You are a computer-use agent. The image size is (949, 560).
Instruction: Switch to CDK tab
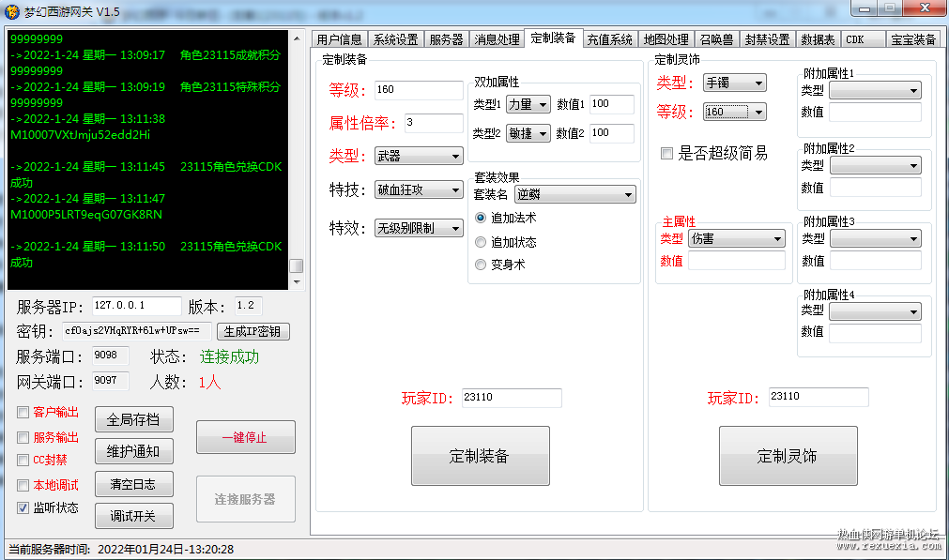(863, 39)
